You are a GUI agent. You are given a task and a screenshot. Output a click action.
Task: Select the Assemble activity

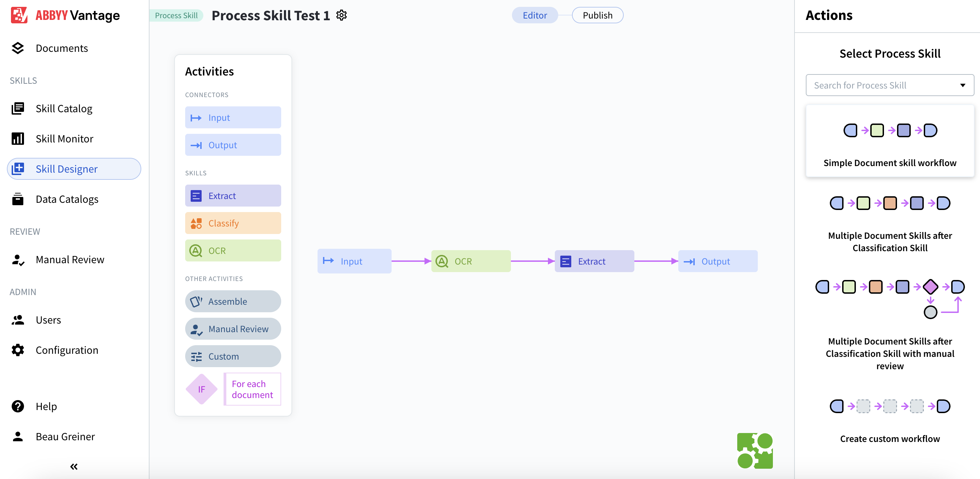[233, 301]
